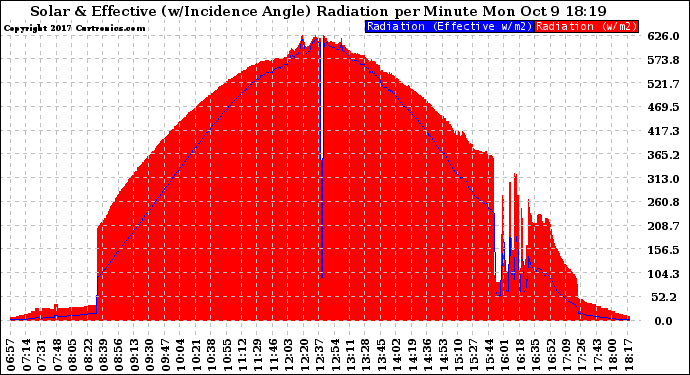Click the 573.8 y-axis value
This screenshot has width=690, height=375.
663,60
